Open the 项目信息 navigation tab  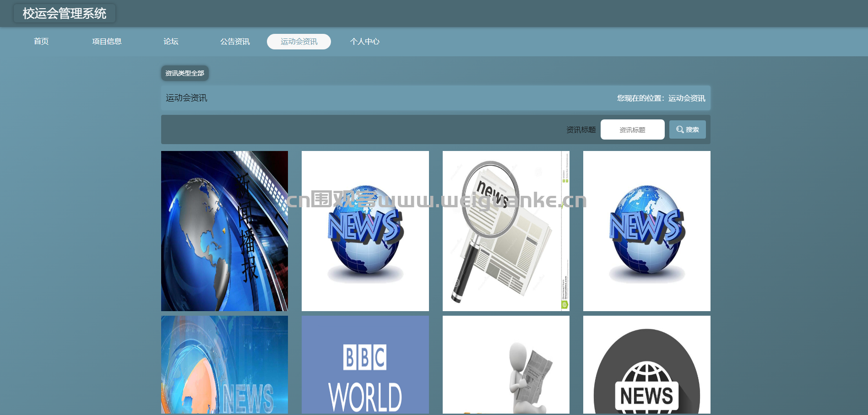coord(107,42)
